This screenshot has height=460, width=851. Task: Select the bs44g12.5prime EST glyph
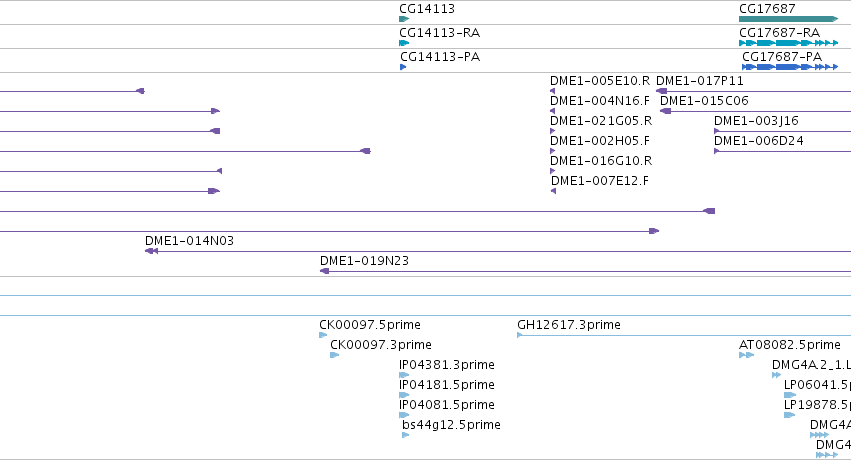[x=405, y=435]
